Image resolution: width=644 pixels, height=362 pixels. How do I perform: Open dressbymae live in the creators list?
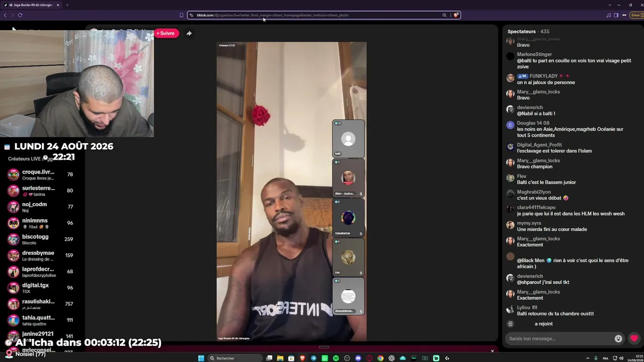click(41, 255)
